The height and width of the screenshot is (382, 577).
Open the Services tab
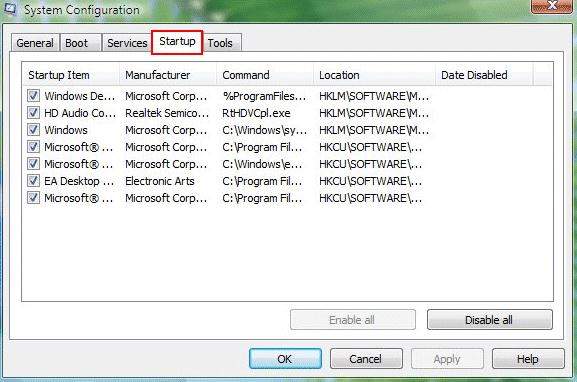point(127,43)
